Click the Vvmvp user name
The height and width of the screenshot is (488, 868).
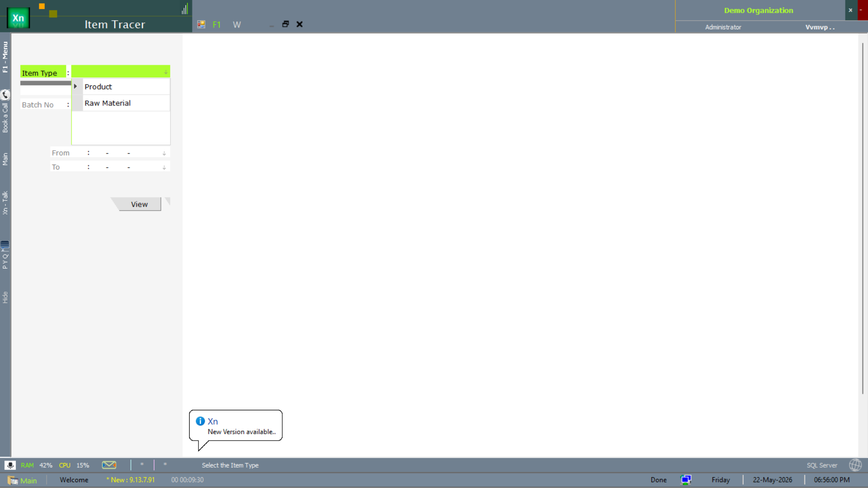pos(820,27)
